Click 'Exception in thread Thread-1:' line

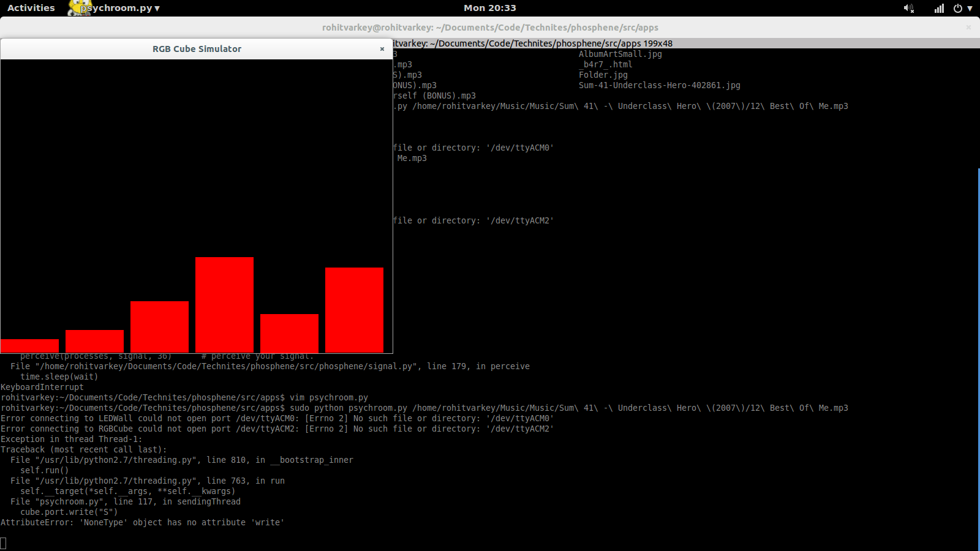click(x=71, y=439)
